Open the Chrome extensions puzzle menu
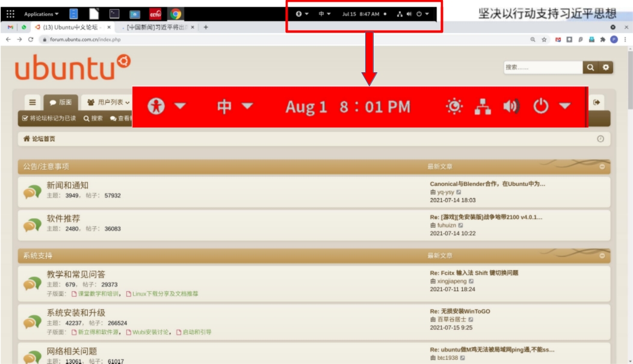 coord(603,40)
